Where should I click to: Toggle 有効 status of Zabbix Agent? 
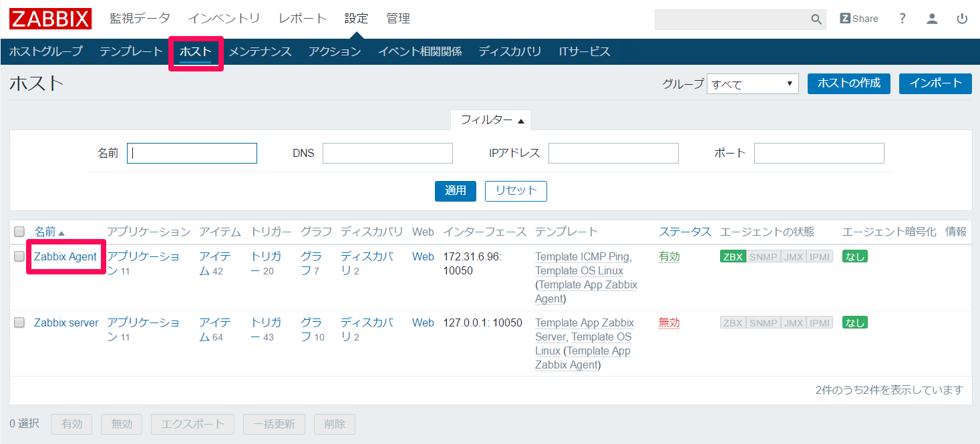tap(669, 256)
